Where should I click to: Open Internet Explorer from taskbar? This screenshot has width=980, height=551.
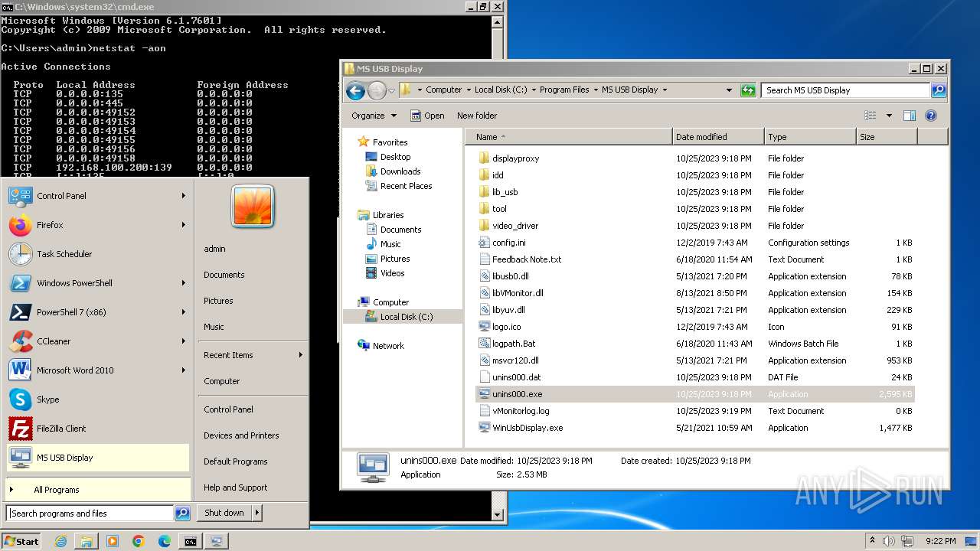coord(61,541)
